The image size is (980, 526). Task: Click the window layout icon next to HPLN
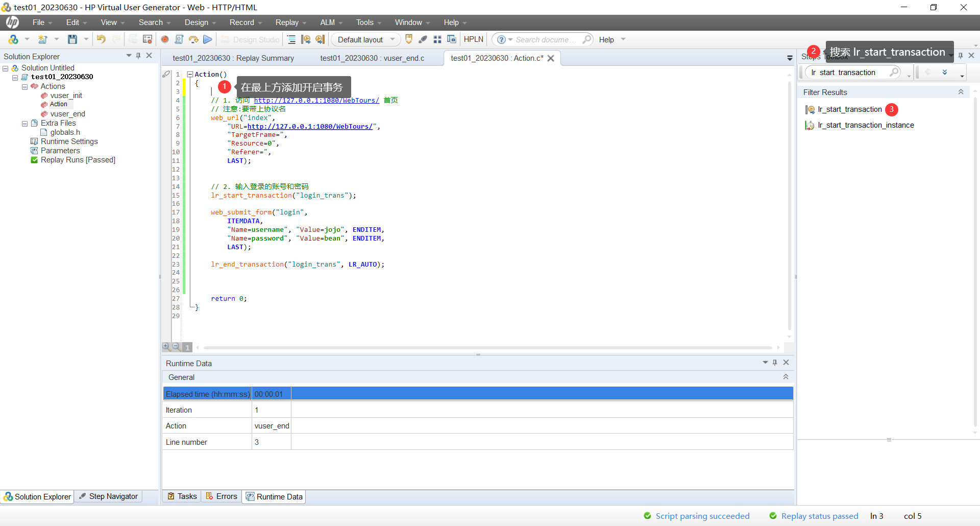coord(452,39)
